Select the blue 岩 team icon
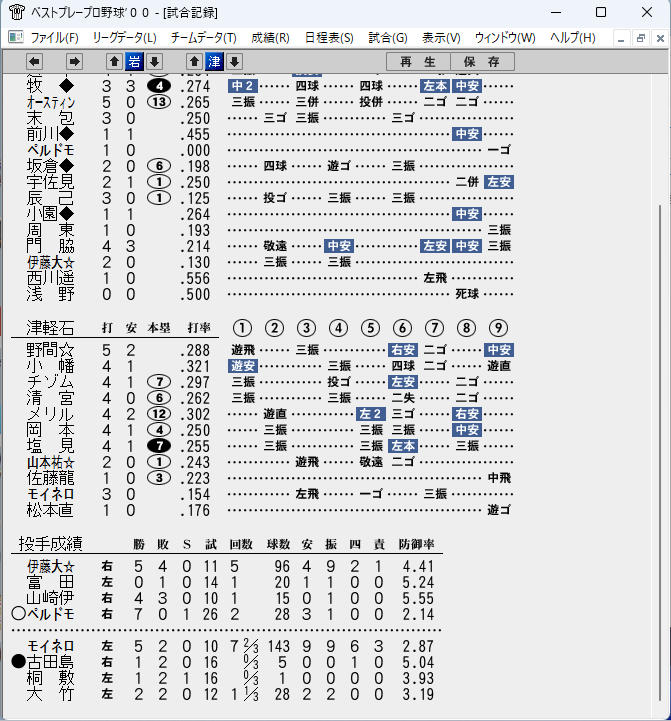The width and height of the screenshot is (671, 721). (x=134, y=62)
